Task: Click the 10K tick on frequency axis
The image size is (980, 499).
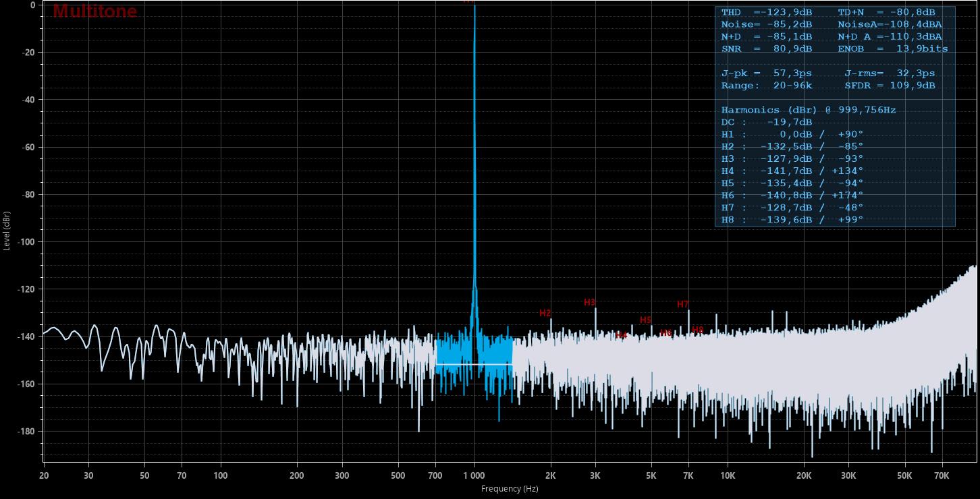Action: 728,475
